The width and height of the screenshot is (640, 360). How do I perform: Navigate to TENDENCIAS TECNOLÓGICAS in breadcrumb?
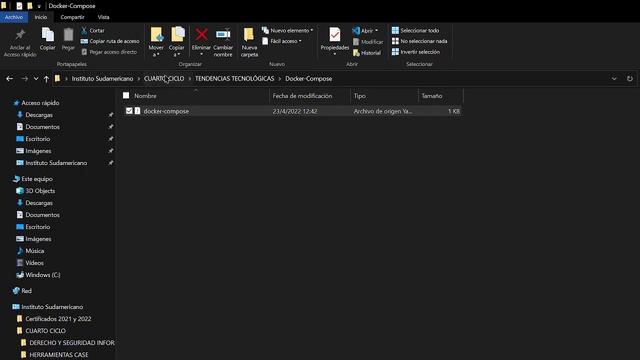235,79
